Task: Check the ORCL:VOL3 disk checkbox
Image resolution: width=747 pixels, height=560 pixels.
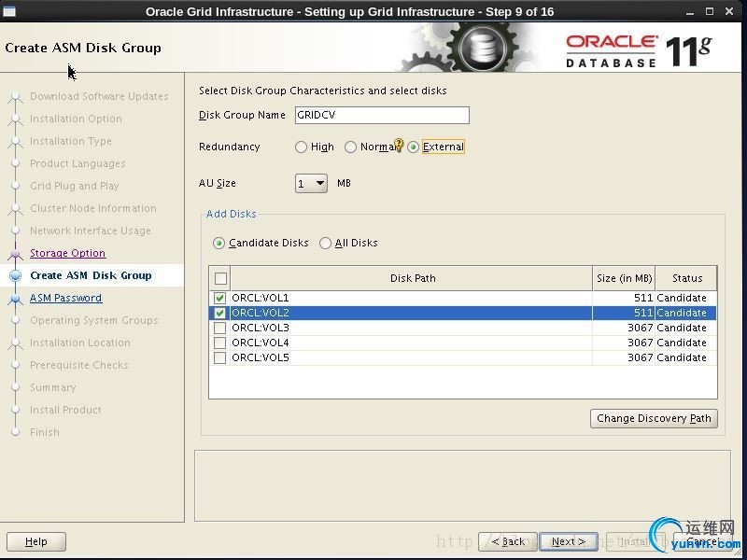Action: 219,328
